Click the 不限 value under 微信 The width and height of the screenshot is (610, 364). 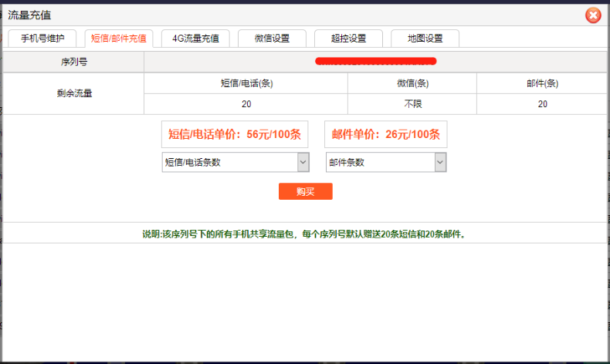pyautogui.click(x=412, y=104)
